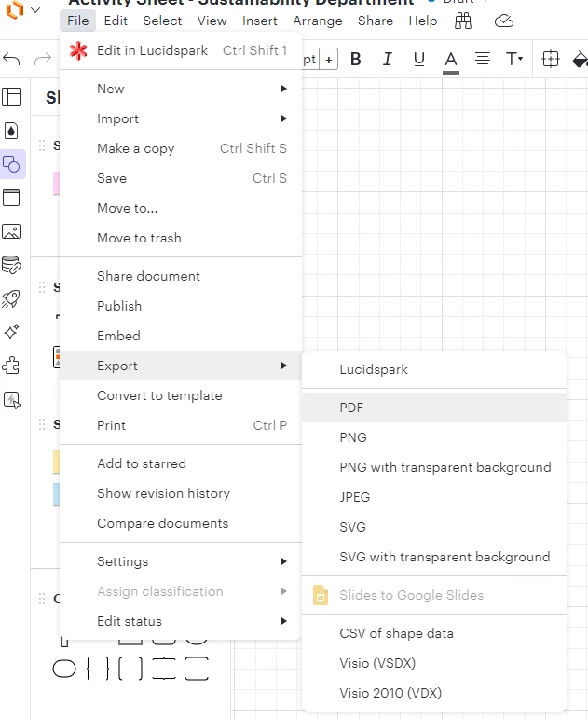
Task: Click Publish menu entry
Action: point(181,306)
